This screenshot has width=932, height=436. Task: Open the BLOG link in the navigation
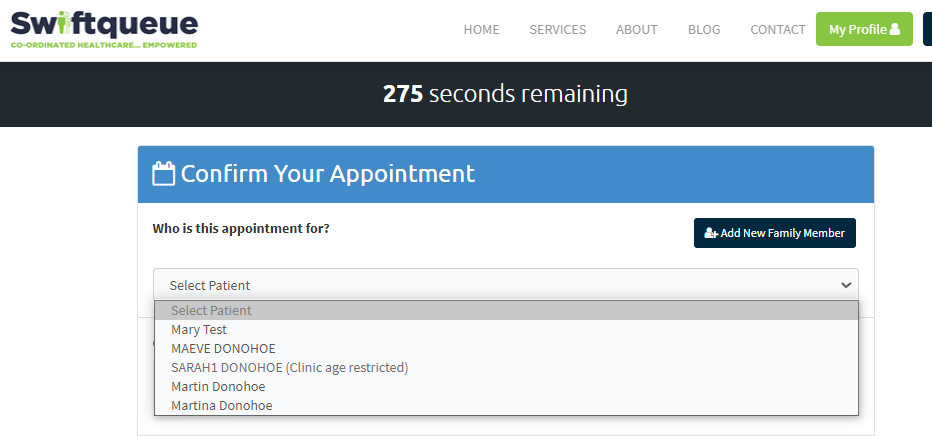704,30
